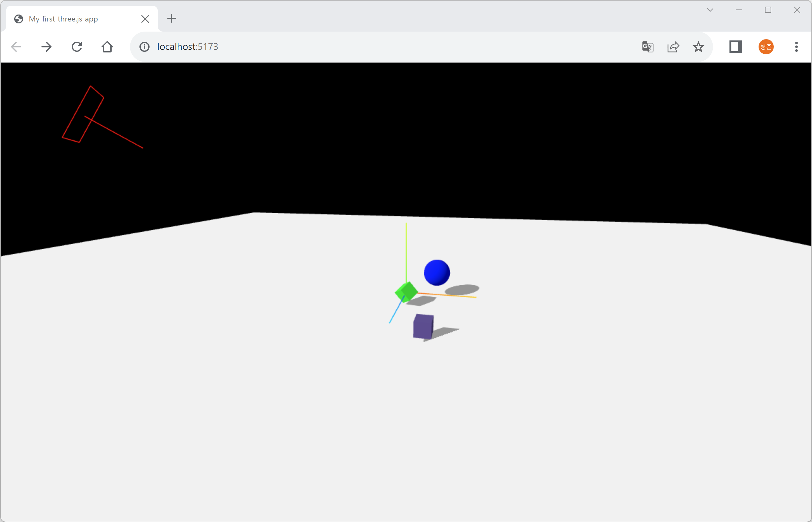Bookmark this page with the star
Screen dimensions: 812x522
[698, 47]
